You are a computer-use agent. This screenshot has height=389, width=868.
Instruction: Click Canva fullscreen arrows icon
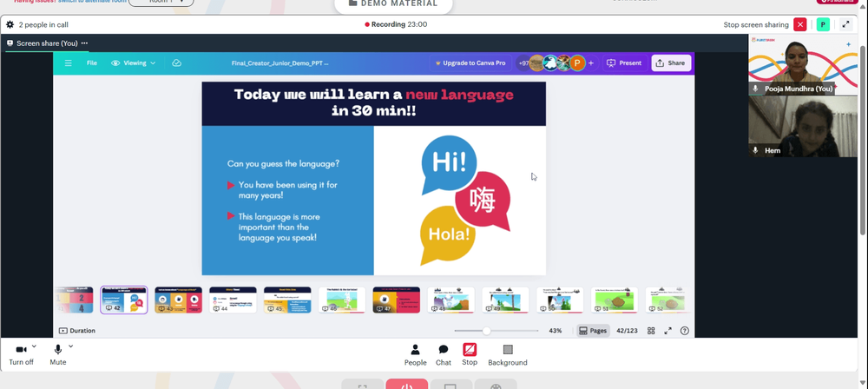667,331
